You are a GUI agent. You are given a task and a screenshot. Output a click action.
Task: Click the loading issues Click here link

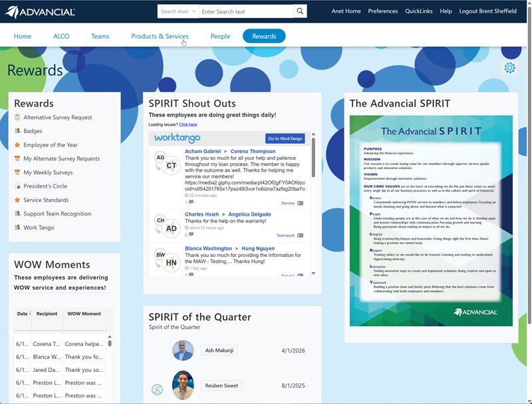point(188,124)
